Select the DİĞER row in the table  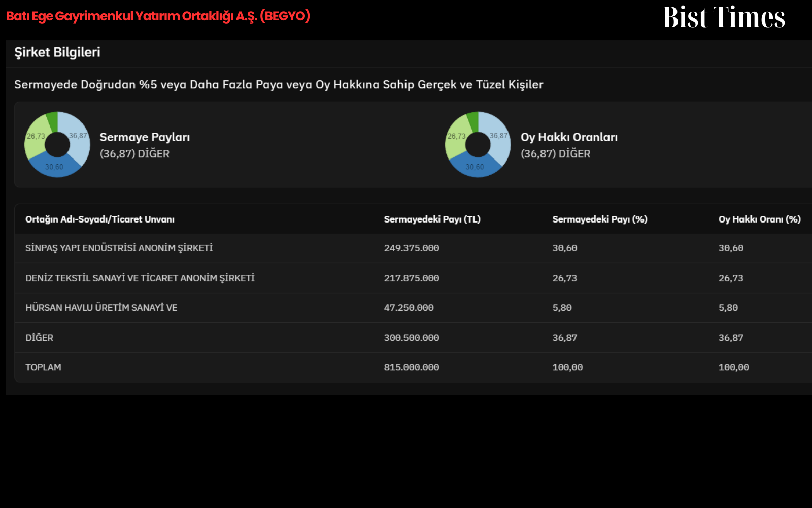(x=413, y=338)
